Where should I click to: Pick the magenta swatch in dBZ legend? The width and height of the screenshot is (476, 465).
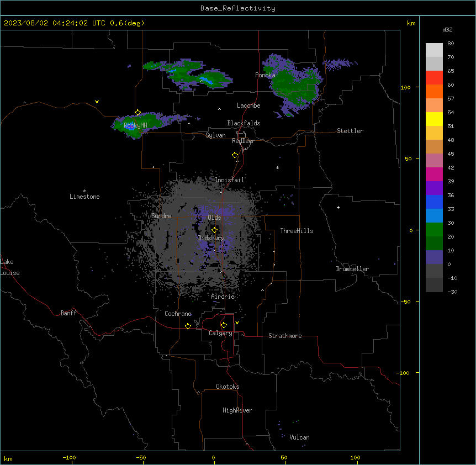pos(434,174)
